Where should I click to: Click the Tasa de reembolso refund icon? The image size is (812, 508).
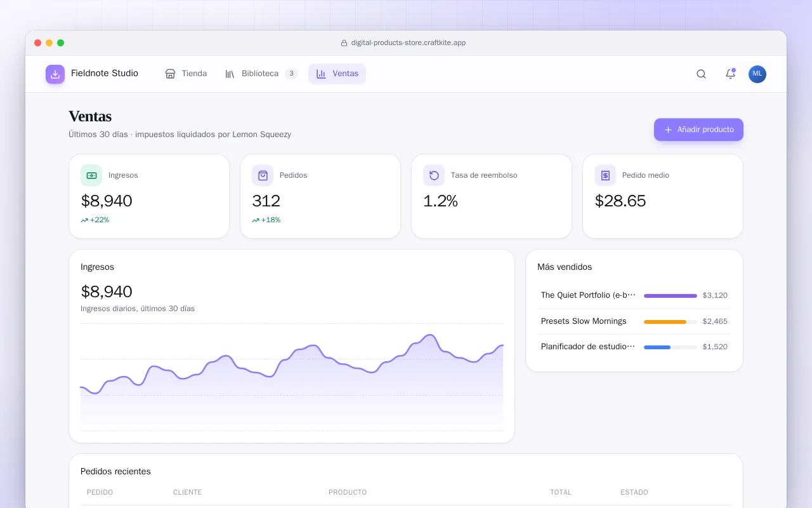point(434,175)
